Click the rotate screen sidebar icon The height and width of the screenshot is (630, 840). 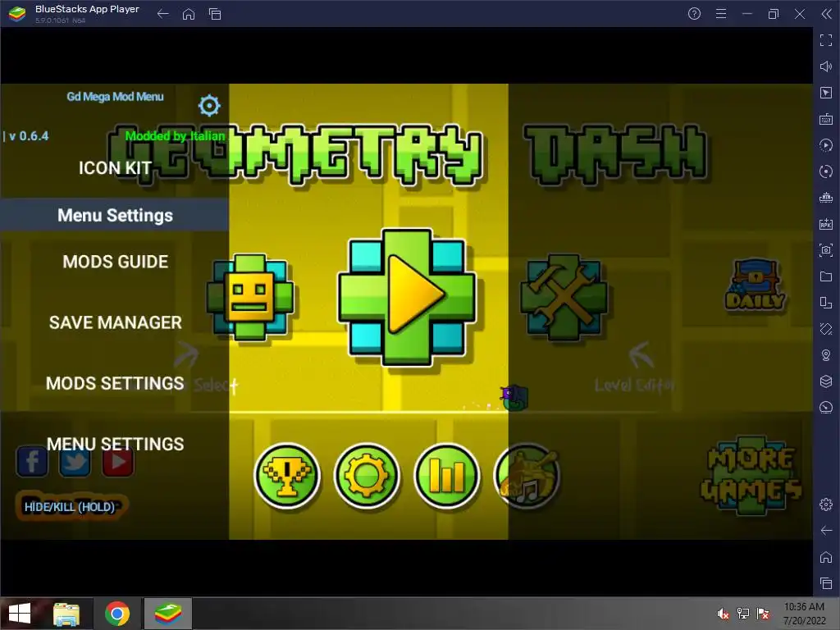point(826,303)
